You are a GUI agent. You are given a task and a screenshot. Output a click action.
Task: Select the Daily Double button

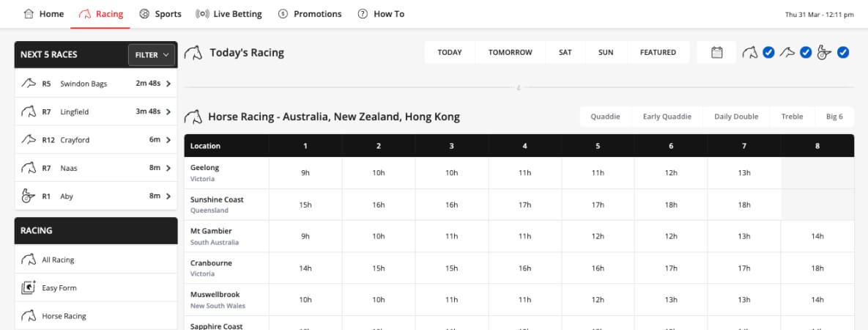736,117
